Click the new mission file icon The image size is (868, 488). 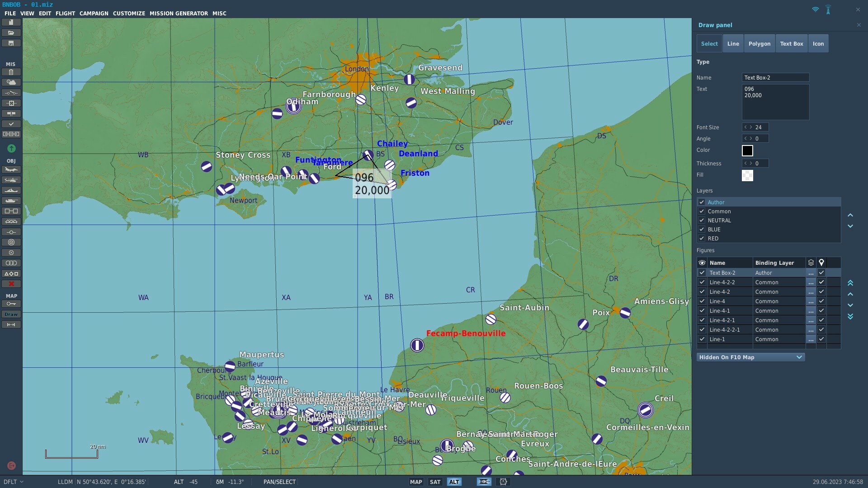click(x=11, y=23)
